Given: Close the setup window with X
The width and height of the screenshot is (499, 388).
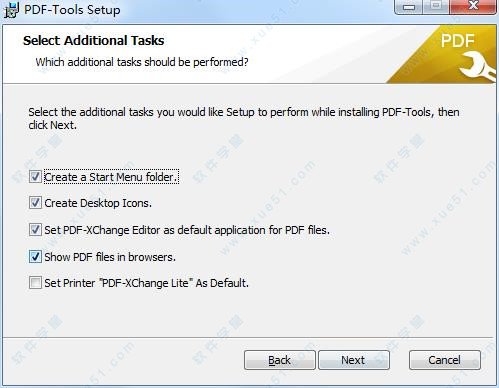Looking at the screenshot, I should pos(473,6).
